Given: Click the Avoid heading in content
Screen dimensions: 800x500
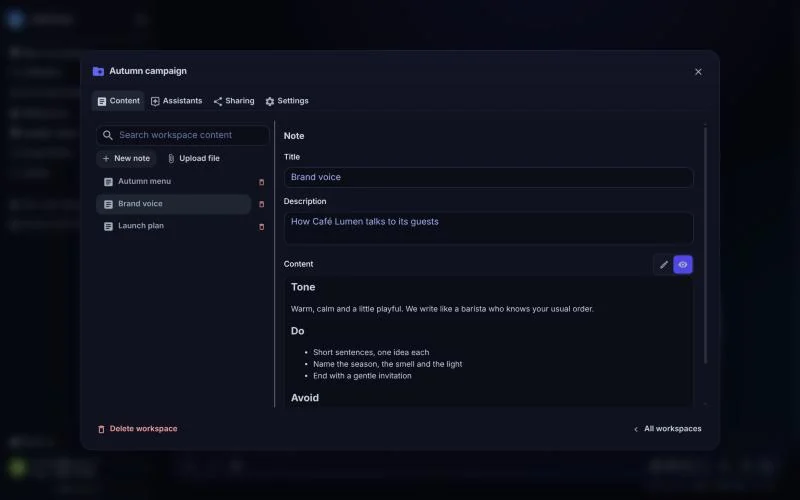Looking at the screenshot, I should tap(305, 398).
